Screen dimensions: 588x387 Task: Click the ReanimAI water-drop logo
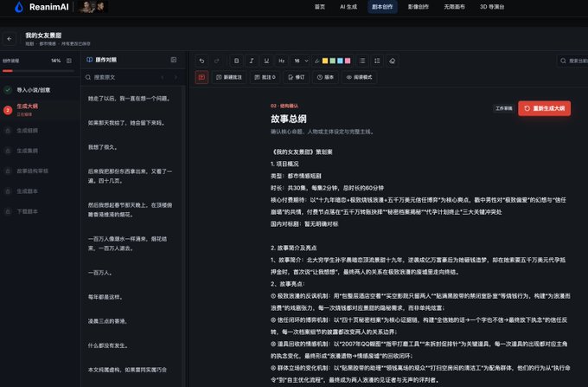point(19,7)
